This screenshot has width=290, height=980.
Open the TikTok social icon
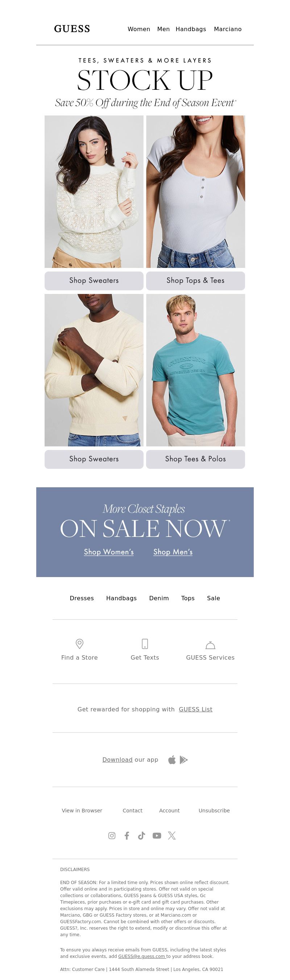pyautogui.click(x=141, y=836)
